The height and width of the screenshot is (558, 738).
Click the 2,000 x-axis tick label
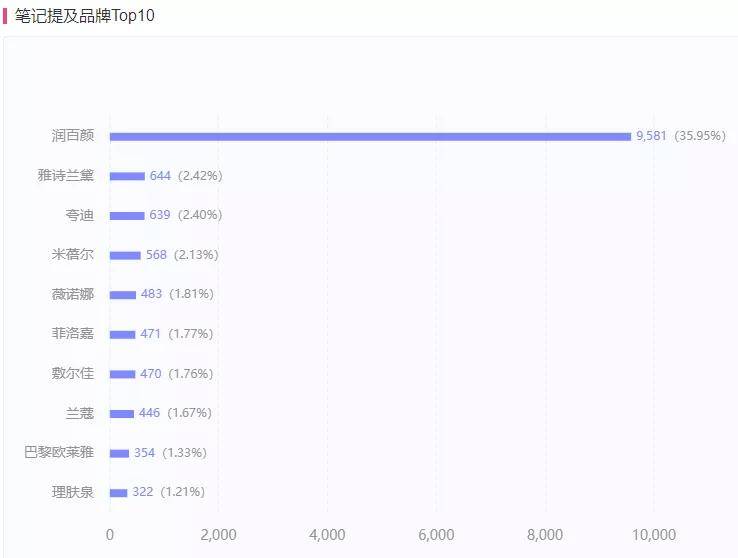(218, 535)
